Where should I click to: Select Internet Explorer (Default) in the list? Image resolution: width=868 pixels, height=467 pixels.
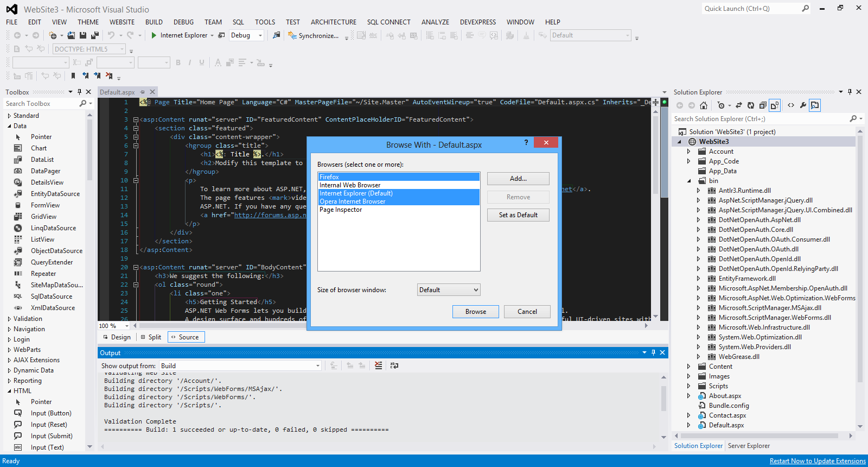399,193
